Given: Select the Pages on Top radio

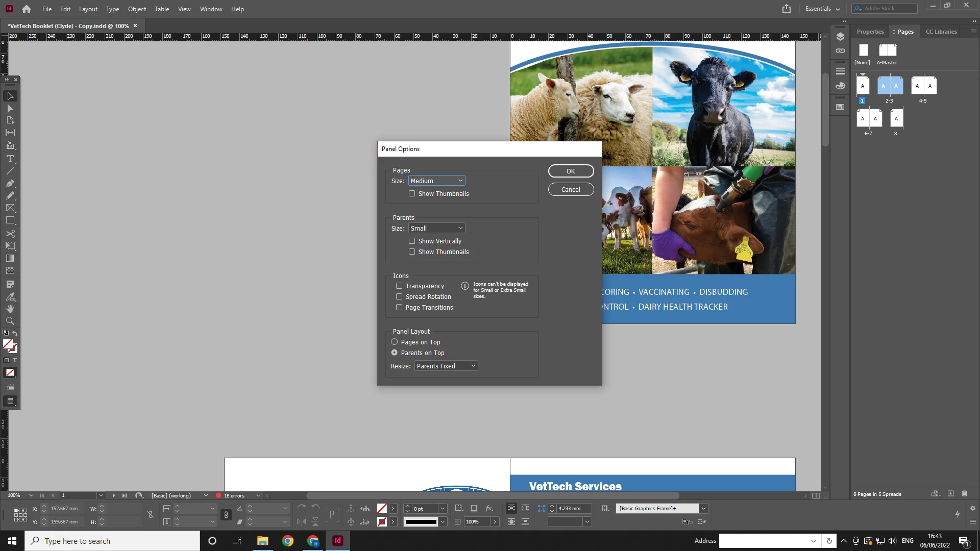Looking at the screenshot, I should pos(394,342).
